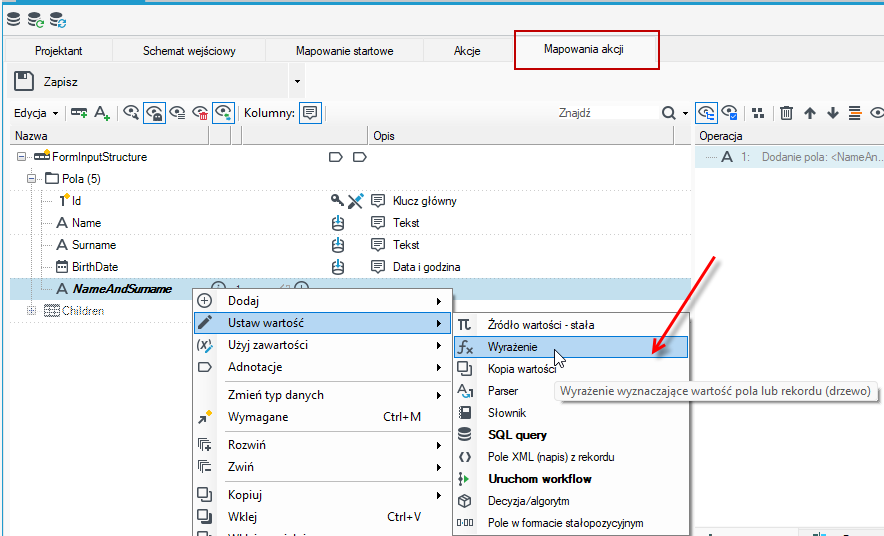
Task: Choose Zwiń in the context menu
Action: [x=322, y=467]
